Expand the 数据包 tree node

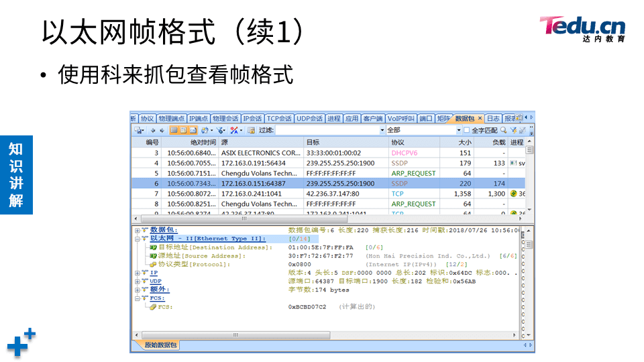[x=137, y=230]
